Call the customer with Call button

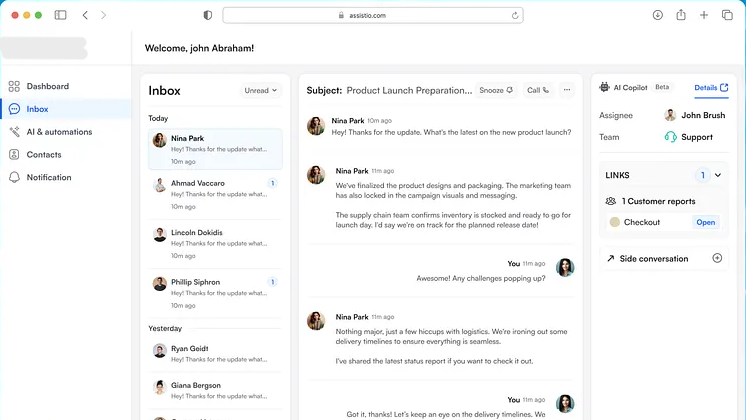[x=538, y=90]
